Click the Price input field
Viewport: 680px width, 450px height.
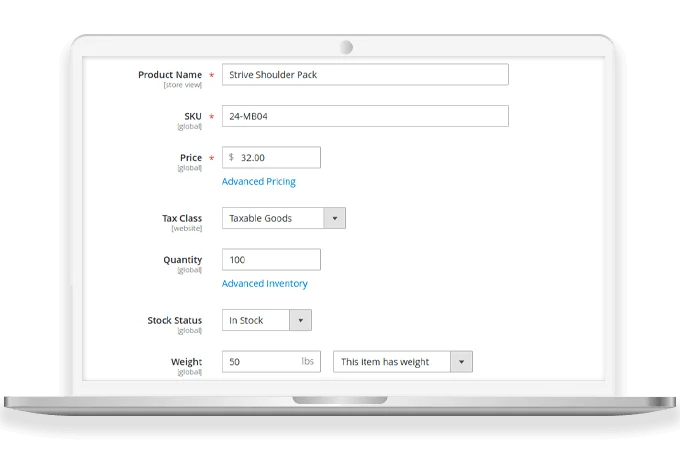click(271, 157)
